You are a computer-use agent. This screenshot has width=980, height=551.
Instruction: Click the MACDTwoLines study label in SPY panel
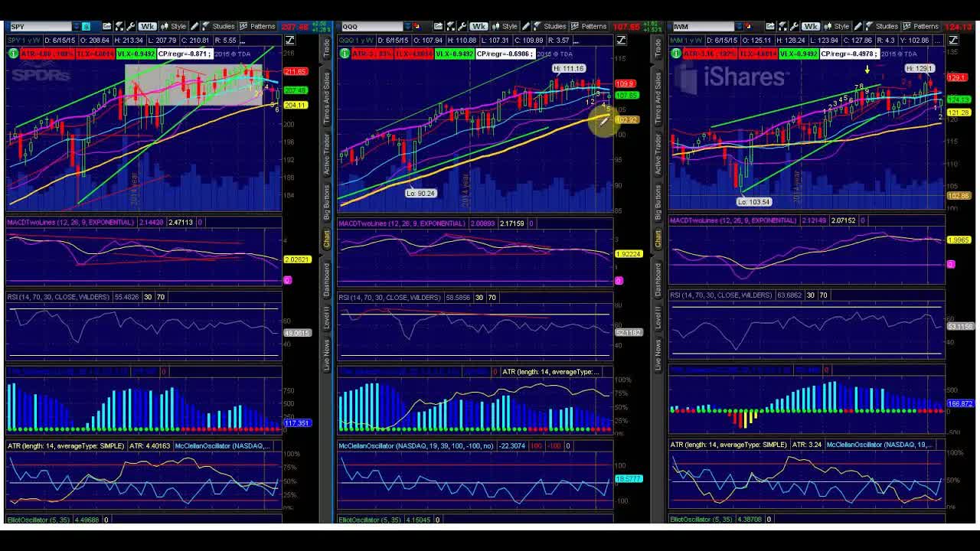[70, 222]
